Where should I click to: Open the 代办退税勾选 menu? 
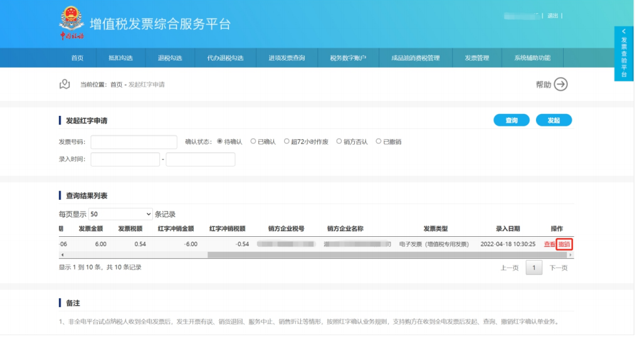[225, 58]
